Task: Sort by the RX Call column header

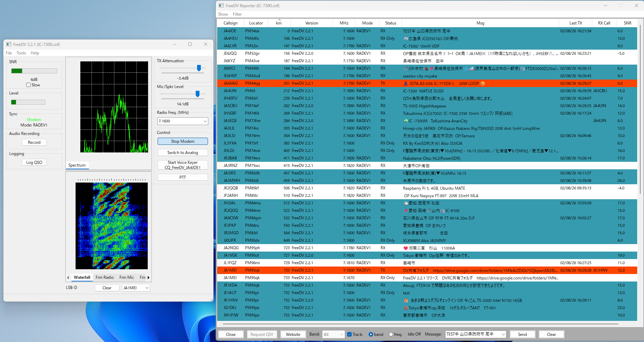Action: point(604,23)
